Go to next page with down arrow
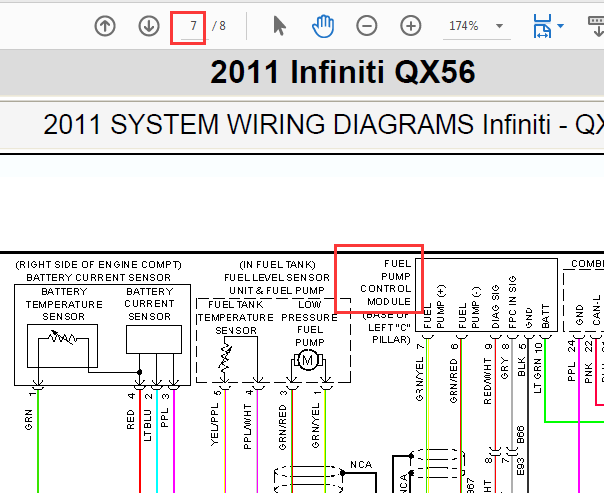The height and width of the screenshot is (493, 604). (149, 26)
